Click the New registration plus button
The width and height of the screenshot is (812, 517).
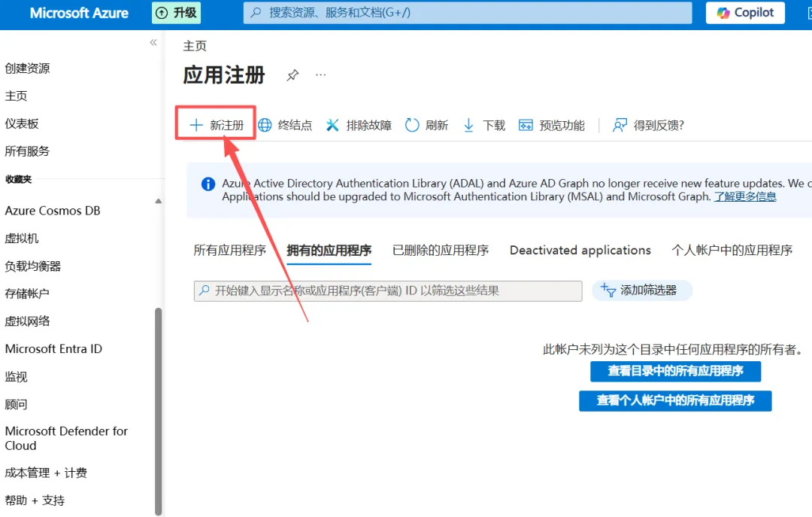[x=216, y=125]
